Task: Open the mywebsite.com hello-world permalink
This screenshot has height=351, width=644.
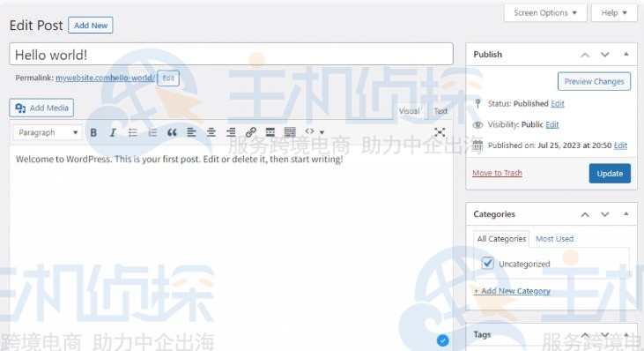Action: coord(105,78)
